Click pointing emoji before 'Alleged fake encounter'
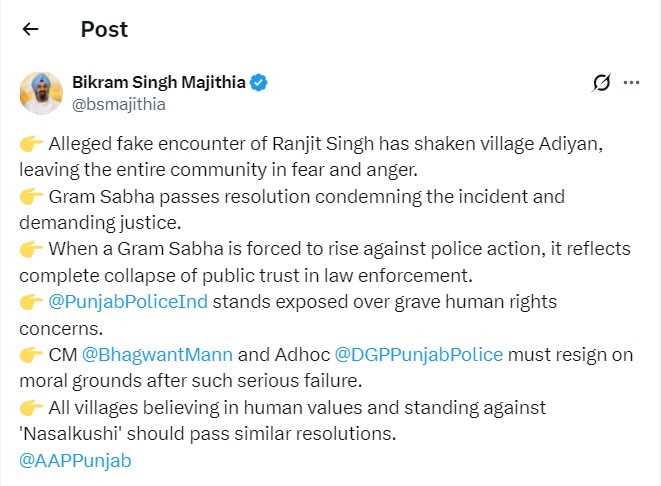The image size is (661, 486). tap(32, 144)
